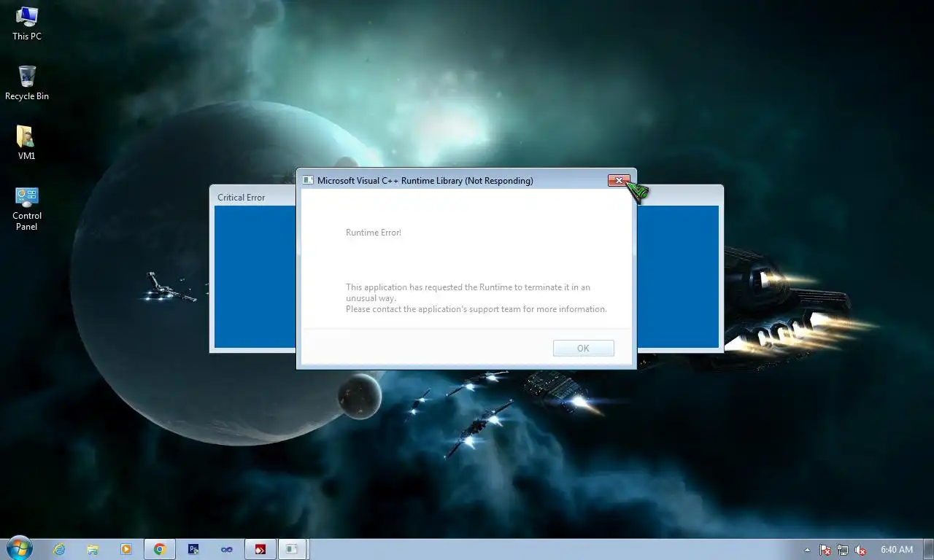This screenshot has width=934, height=560.
Task: Open the This PC desktop icon
Action: (27, 23)
